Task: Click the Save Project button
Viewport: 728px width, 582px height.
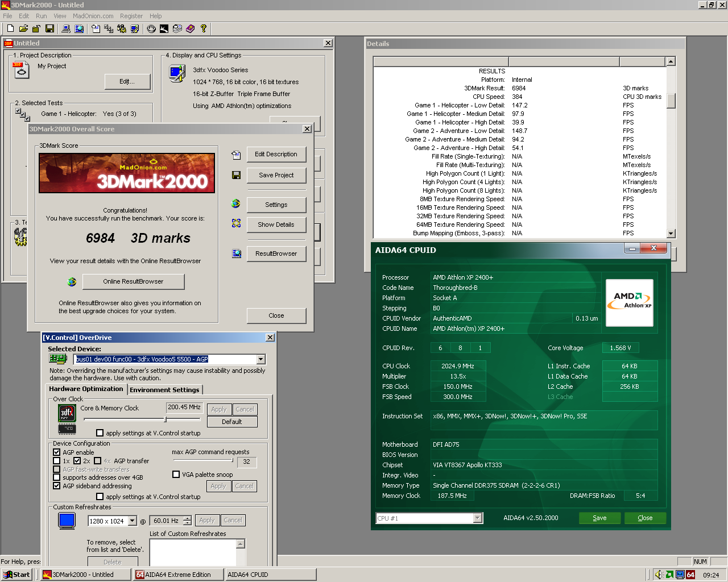Action: click(x=276, y=175)
